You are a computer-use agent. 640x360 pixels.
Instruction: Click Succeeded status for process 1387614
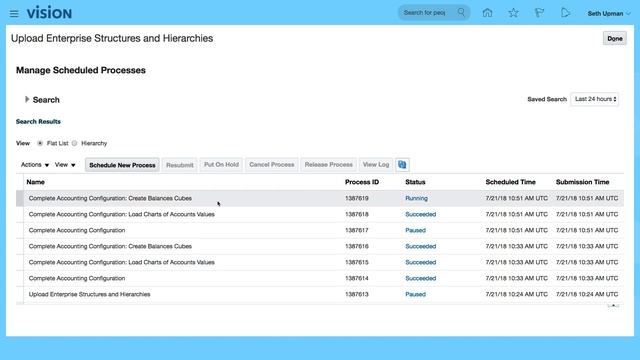[x=420, y=278]
